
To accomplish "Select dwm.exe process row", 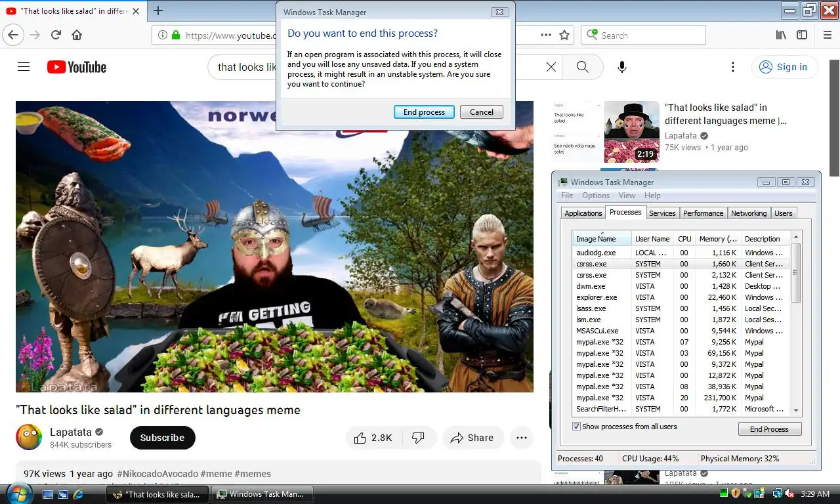I will pos(681,286).
